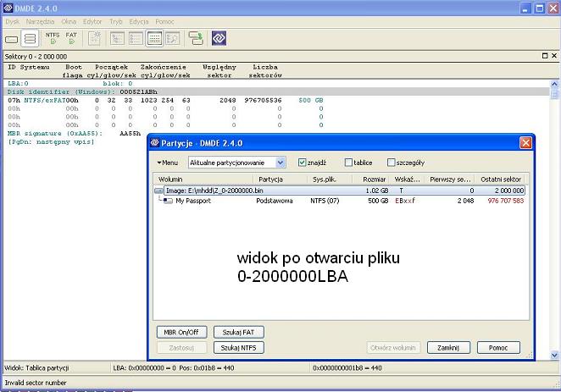Click the red EBxxf indicator value

(x=405, y=201)
